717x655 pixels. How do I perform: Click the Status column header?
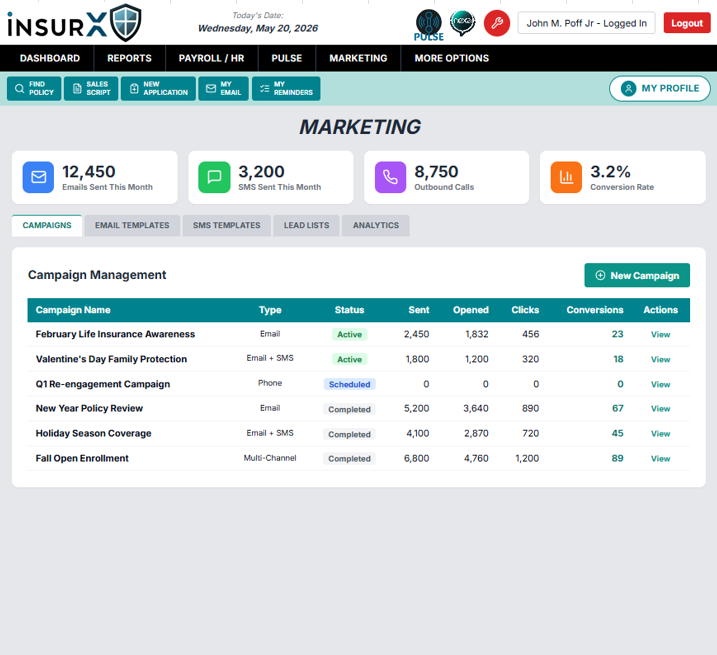tap(349, 310)
